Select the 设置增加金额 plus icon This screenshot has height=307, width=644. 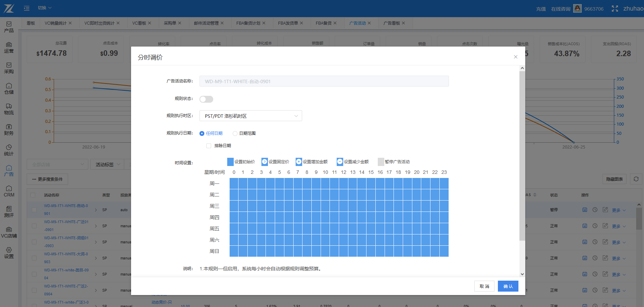299,162
